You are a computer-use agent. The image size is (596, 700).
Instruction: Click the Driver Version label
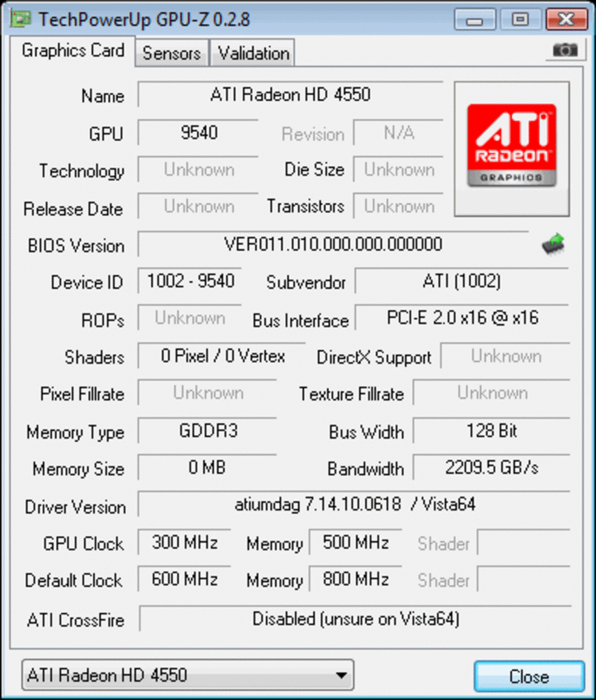click(x=75, y=507)
